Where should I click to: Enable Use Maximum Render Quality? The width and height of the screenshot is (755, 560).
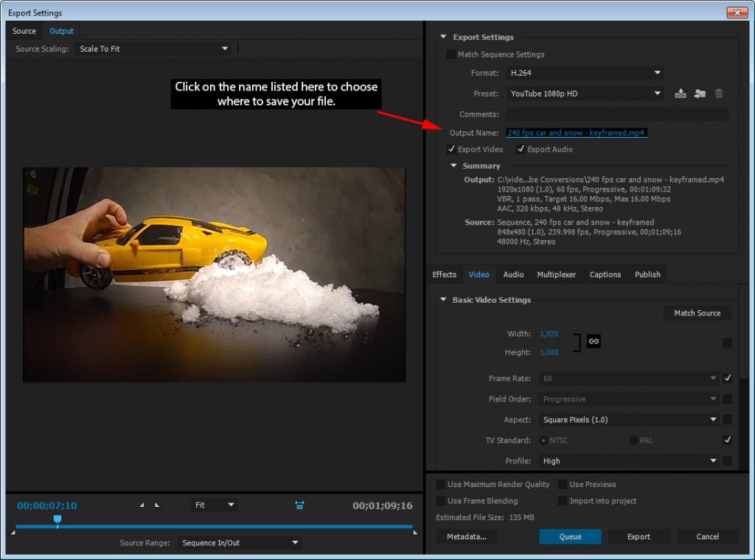pyautogui.click(x=441, y=484)
